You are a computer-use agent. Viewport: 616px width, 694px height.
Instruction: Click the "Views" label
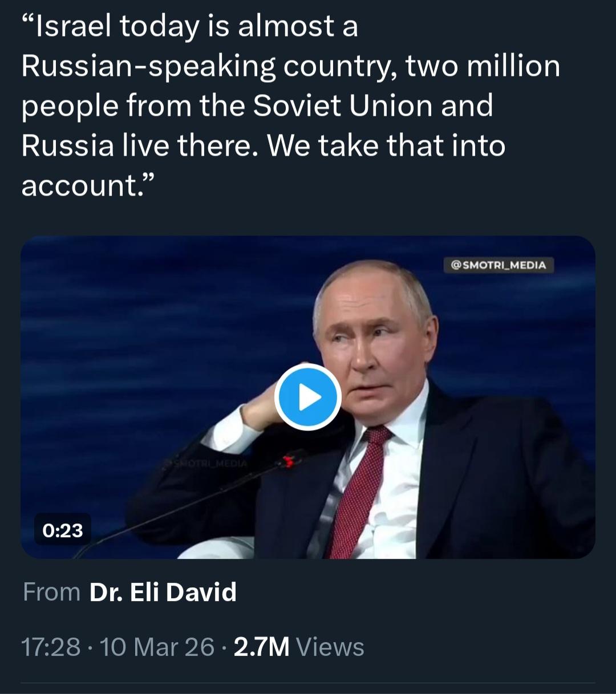[330, 647]
